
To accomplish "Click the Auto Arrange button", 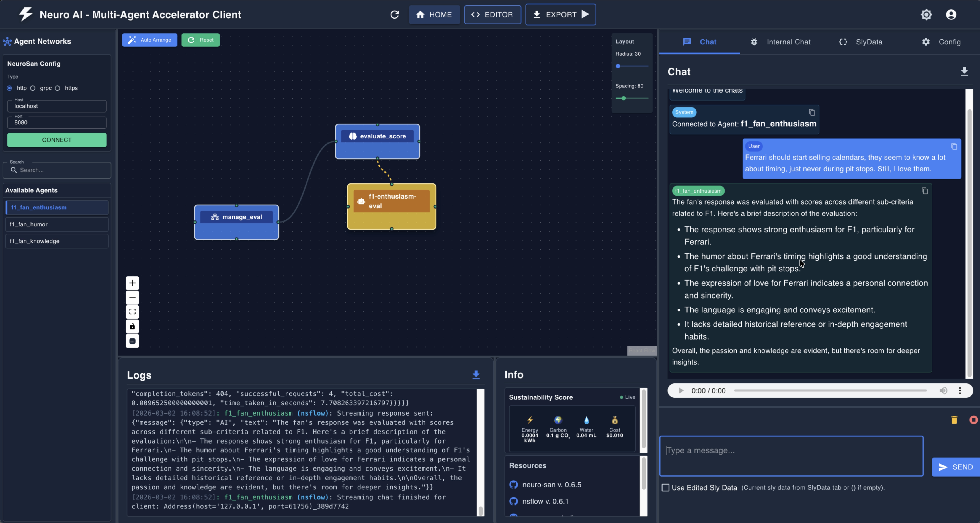I will pos(149,40).
